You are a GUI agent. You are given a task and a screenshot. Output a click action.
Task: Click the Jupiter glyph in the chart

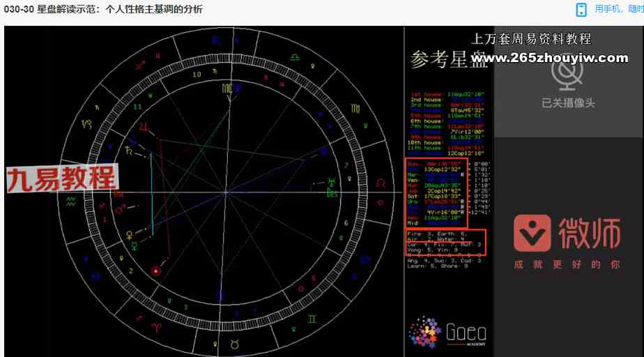145,127
